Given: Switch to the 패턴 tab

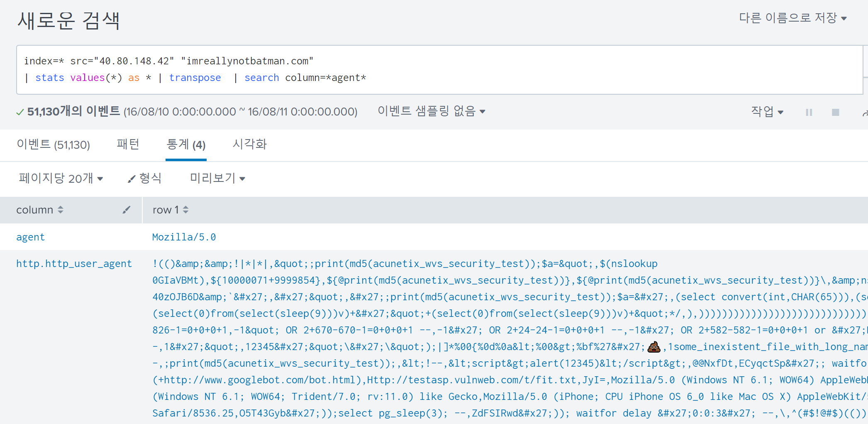Looking at the screenshot, I should pos(128,144).
